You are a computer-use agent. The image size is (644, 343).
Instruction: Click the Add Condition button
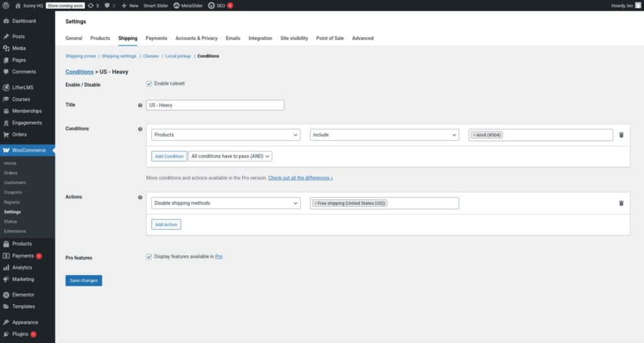point(169,156)
